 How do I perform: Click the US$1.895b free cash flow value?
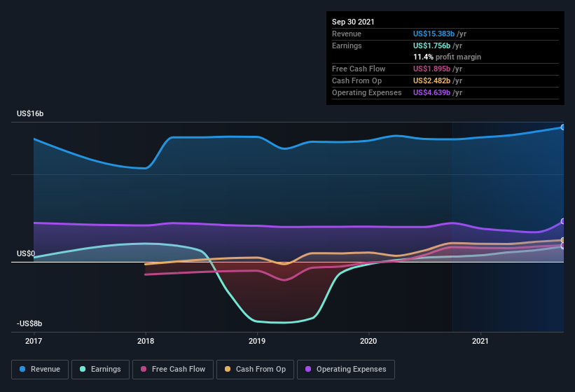coord(431,69)
